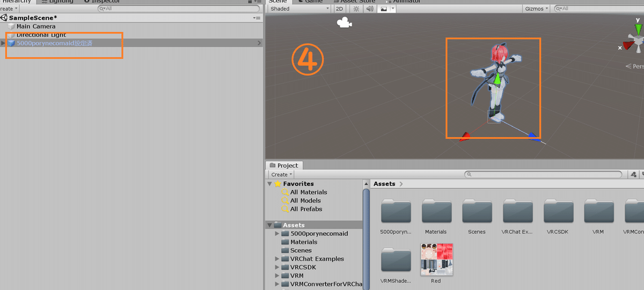Viewport: 644px width, 290px height.
Task: Click the right chevron on the prefab row
Action: (x=259, y=43)
